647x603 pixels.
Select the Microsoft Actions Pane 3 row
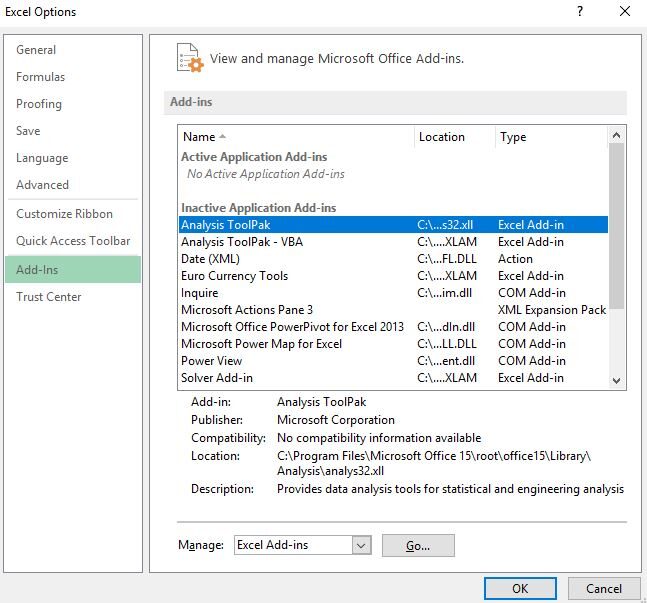click(x=393, y=310)
